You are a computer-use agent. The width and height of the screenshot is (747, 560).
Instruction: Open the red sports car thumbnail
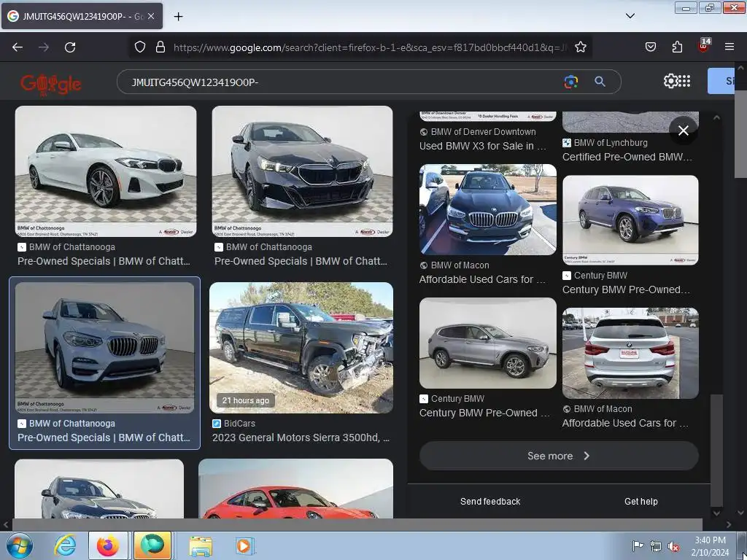295,489
